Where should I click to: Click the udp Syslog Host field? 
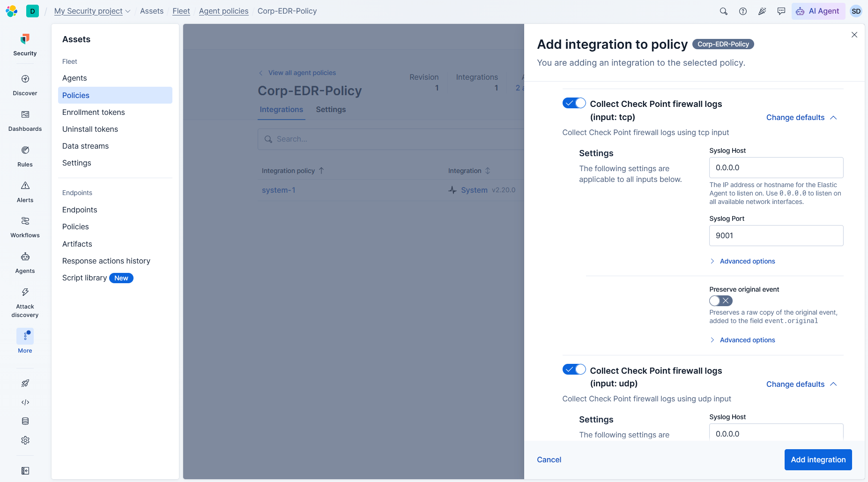click(x=776, y=432)
